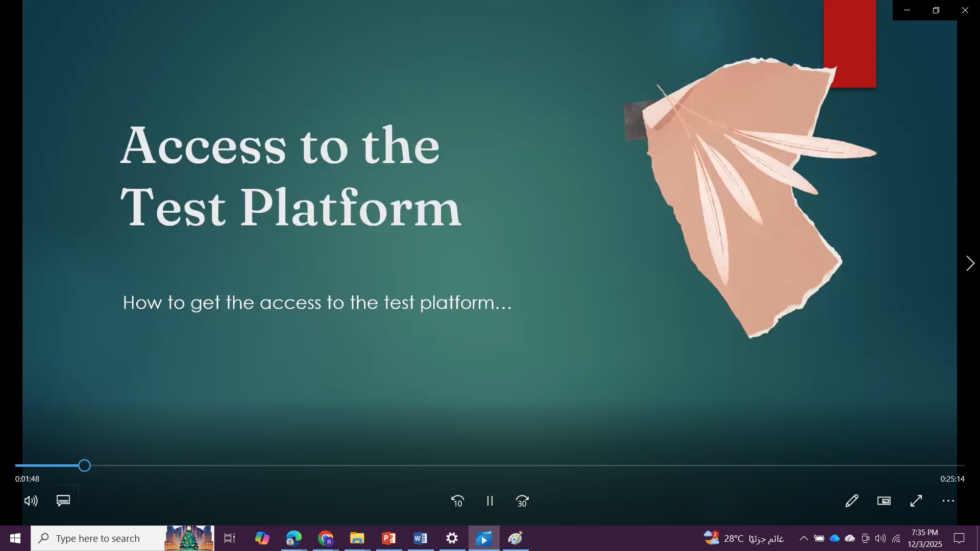980x551 pixels.
Task: Open File Explorer on the taskbar
Action: pyautogui.click(x=357, y=538)
